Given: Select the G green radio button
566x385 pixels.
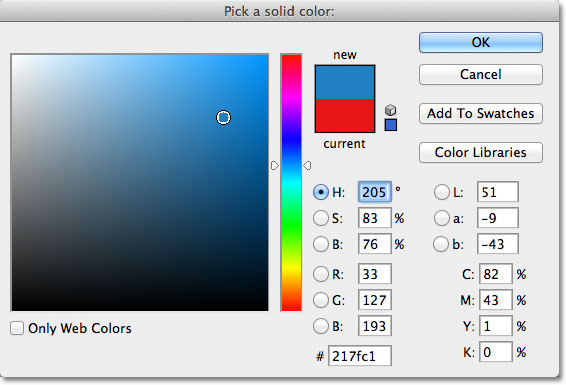Looking at the screenshot, I should [x=321, y=300].
